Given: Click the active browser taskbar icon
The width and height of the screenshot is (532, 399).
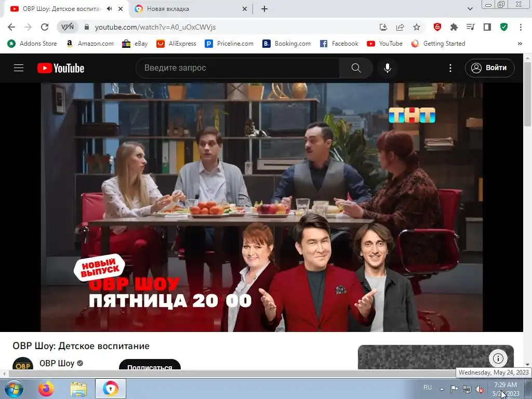Looking at the screenshot, I should (111, 389).
